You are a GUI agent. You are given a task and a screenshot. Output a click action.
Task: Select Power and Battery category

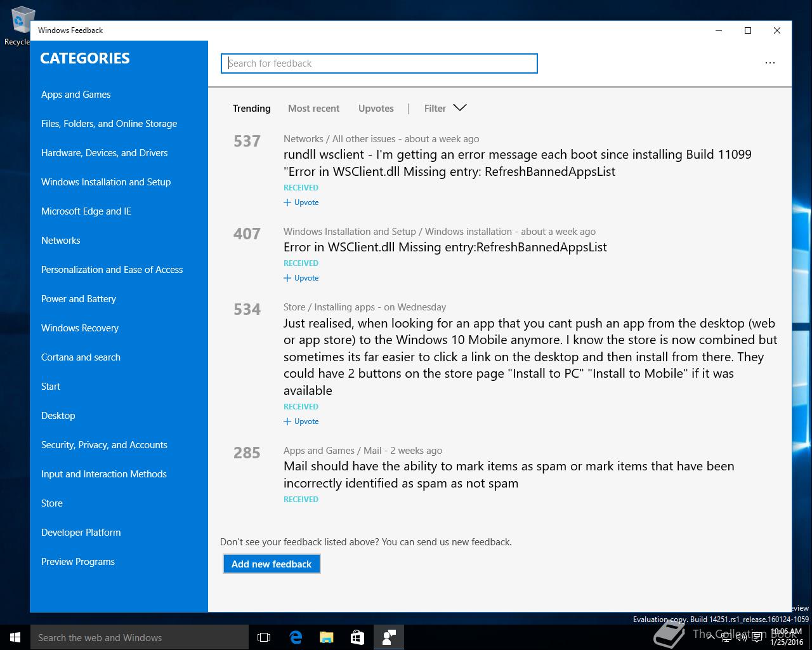pyautogui.click(x=79, y=299)
